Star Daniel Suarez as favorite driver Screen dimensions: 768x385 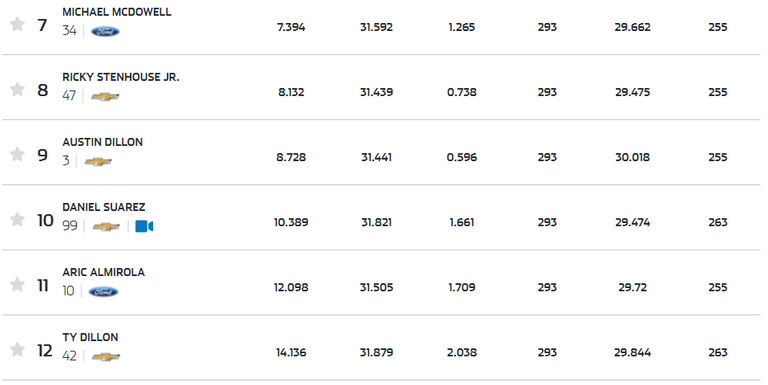tap(17, 219)
